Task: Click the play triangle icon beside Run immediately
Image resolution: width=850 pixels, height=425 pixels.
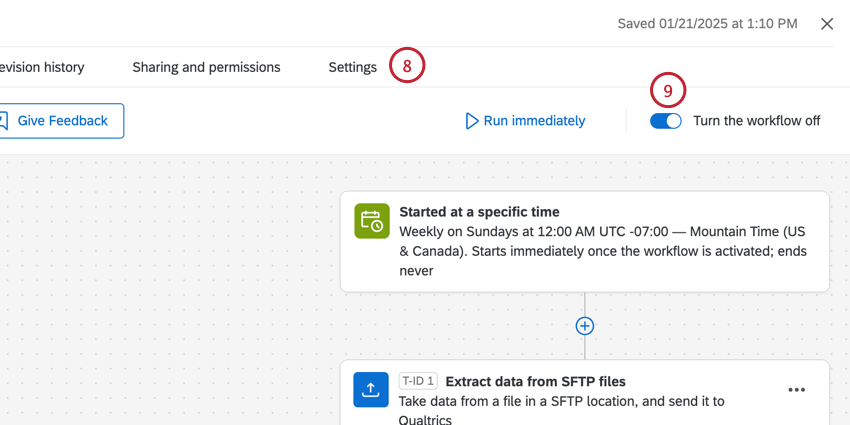Action: pyautogui.click(x=472, y=121)
